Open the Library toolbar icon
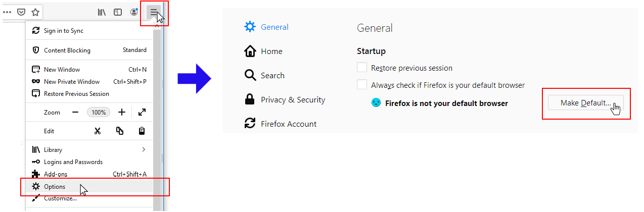The image size is (644, 212). pyautogui.click(x=102, y=12)
